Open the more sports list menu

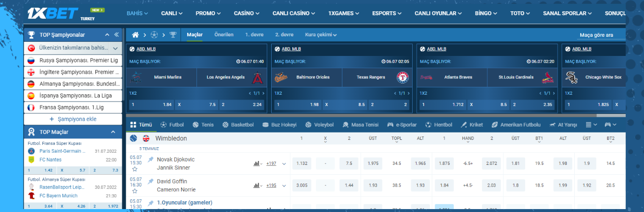pyautogui.click(x=591, y=125)
